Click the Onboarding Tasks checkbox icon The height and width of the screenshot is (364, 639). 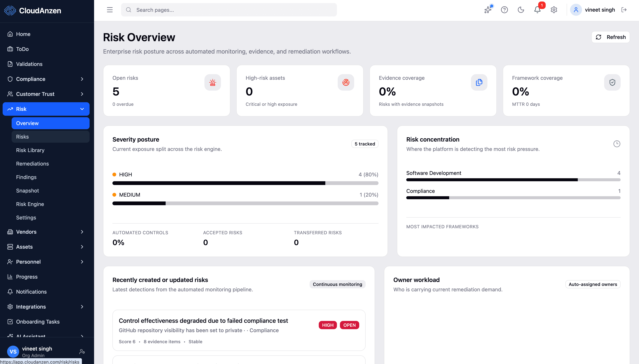pos(10,322)
